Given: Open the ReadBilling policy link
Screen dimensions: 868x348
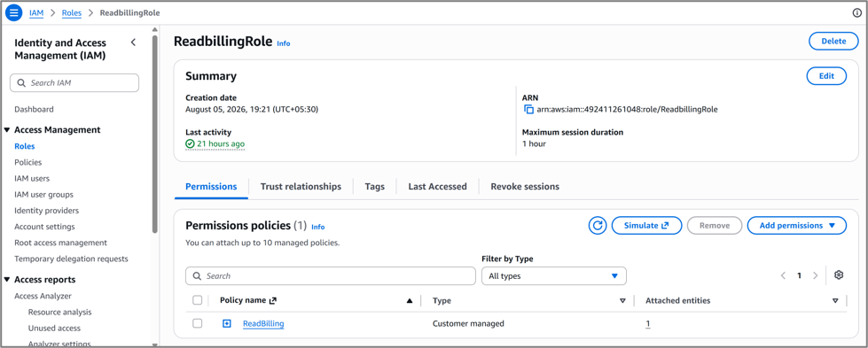Looking at the screenshot, I should 263,324.
